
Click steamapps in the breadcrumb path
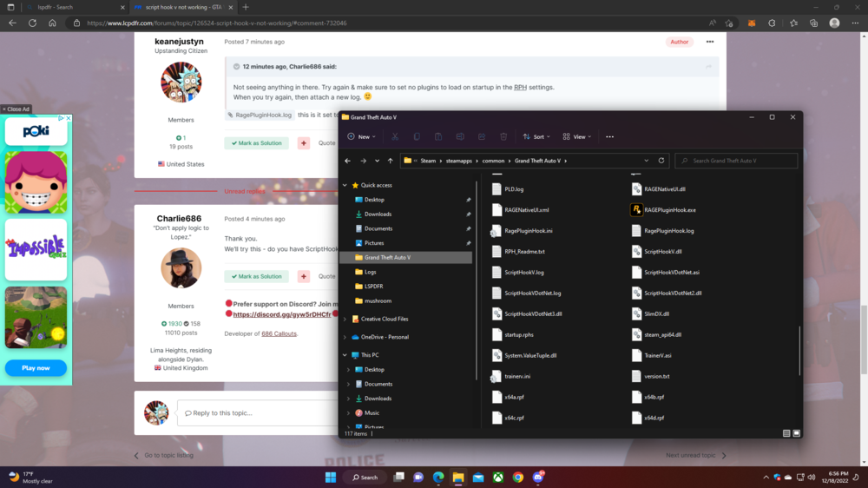pos(459,161)
